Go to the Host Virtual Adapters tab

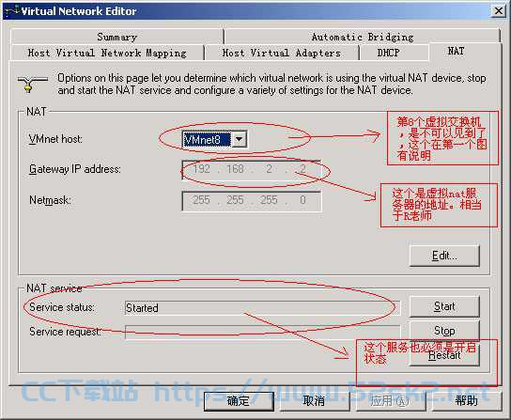tap(282, 53)
